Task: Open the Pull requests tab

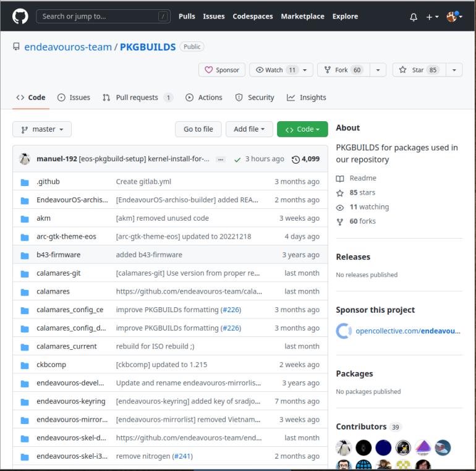Action: 137,98
